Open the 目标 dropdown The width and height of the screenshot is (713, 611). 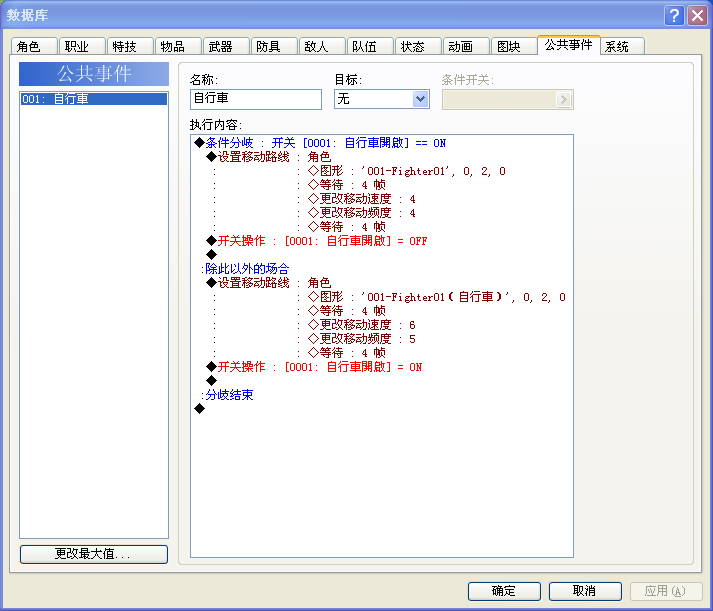(382, 99)
